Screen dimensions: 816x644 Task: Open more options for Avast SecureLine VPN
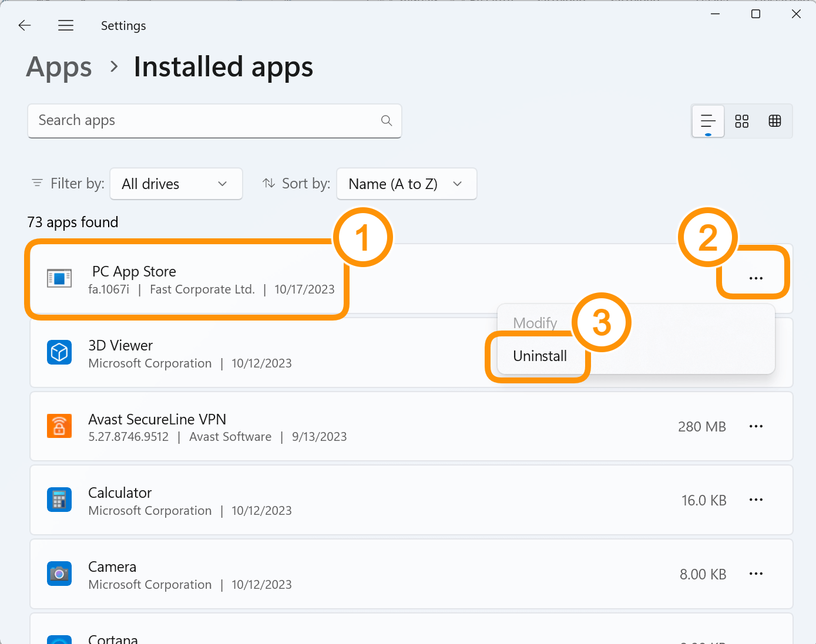(x=756, y=426)
